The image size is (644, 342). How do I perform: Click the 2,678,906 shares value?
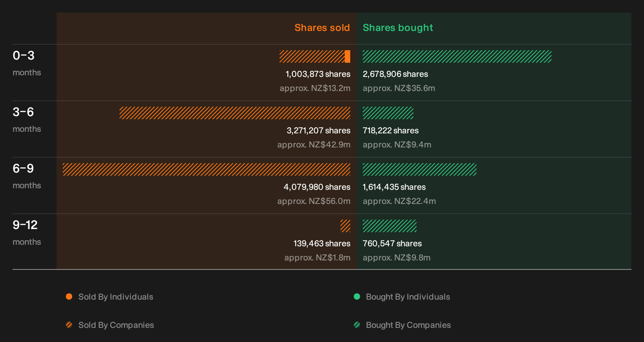(x=395, y=74)
